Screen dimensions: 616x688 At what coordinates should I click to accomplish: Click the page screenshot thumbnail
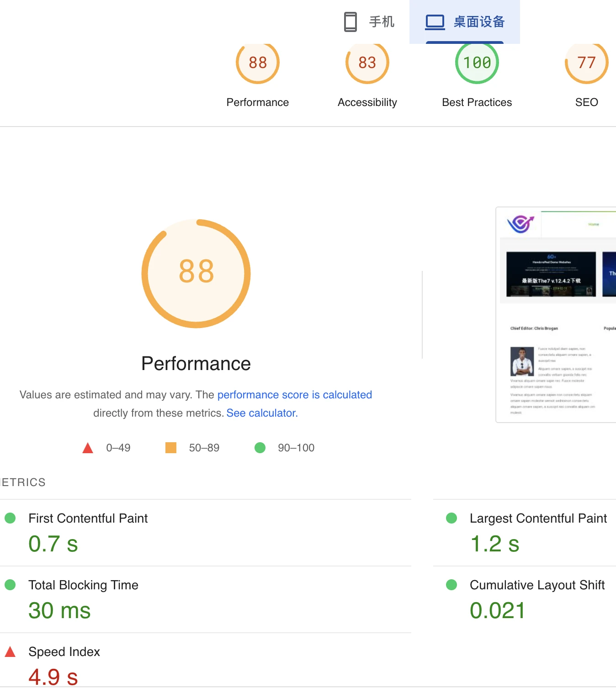coord(556,314)
